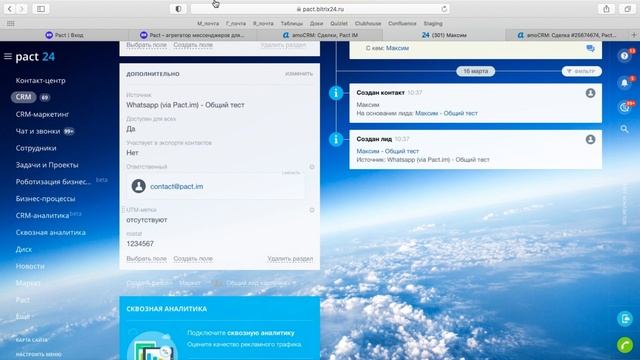Show all tabs overview icon

coord(627,9)
